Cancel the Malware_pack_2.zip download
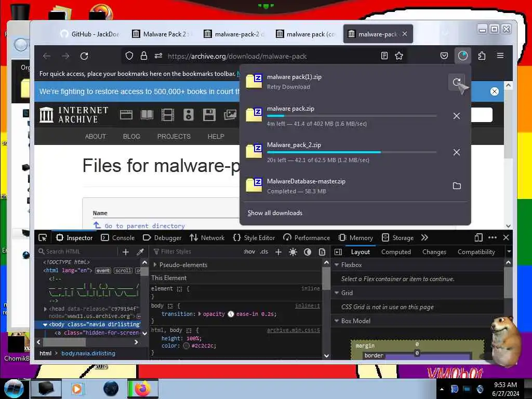The image size is (532, 399). (x=457, y=152)
